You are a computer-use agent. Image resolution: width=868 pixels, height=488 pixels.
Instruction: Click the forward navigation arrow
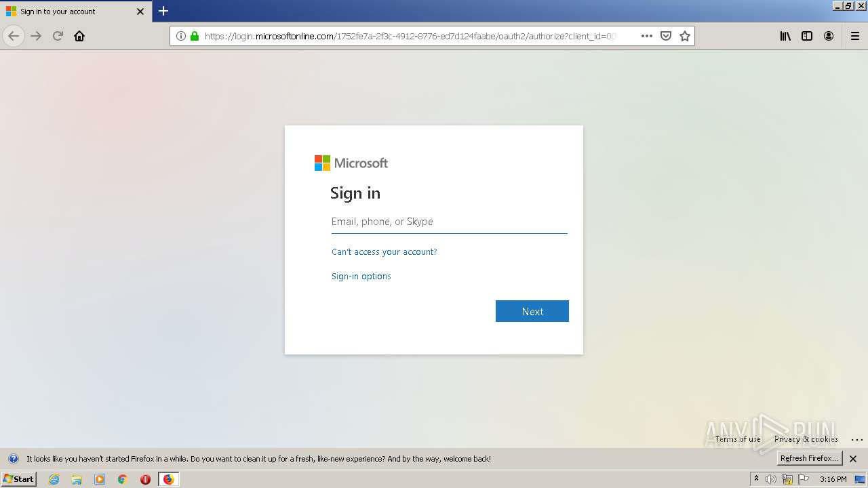tap(36, 36)
